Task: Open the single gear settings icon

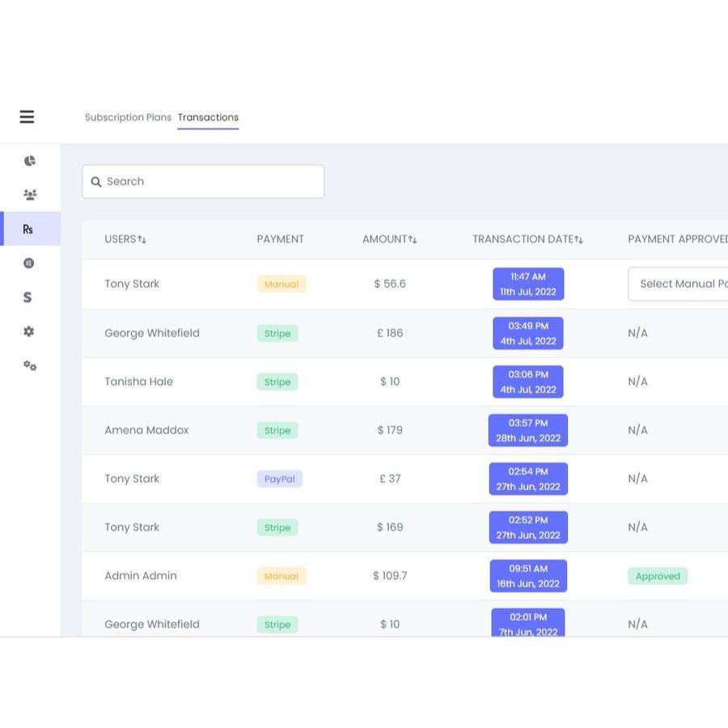Action: tap(29, 332)
